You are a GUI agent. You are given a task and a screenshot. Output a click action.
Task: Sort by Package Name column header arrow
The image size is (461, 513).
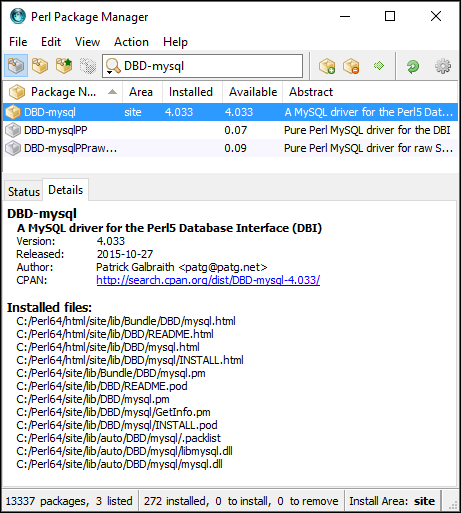coord(113,92)
